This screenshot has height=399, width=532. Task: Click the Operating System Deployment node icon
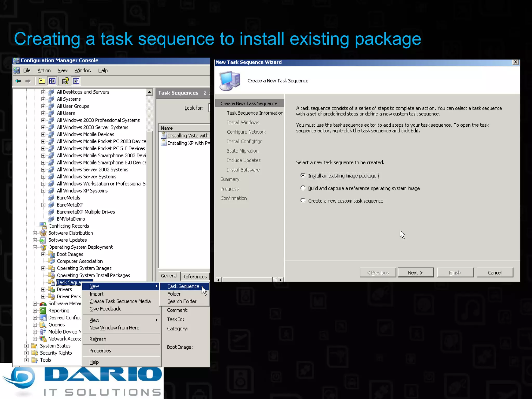[x=43, y=247]
